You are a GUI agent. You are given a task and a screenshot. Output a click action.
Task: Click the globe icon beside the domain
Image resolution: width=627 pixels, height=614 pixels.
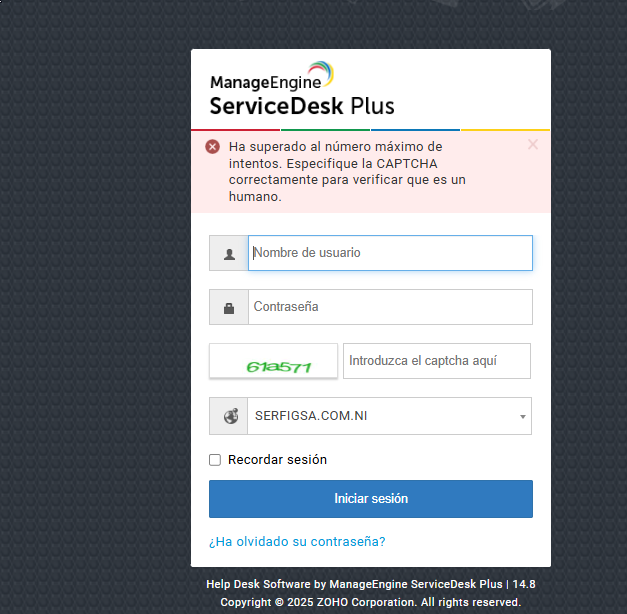231,416
